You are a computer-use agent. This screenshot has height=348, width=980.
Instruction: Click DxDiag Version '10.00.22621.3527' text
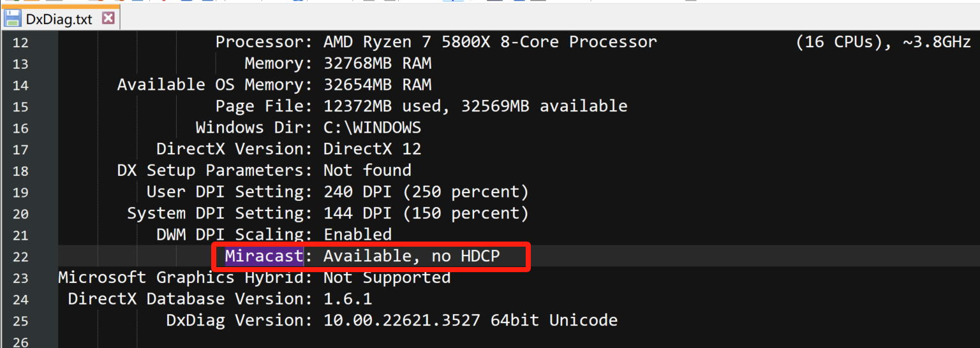pyautogui.click(x=401, y=320)
